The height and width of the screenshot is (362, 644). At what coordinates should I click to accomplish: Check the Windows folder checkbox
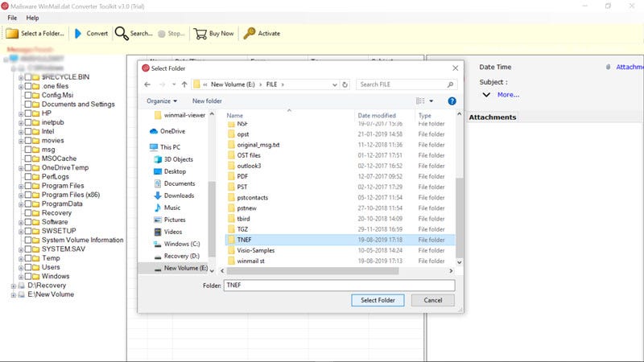pyautogui.click(x=28, y=276)
